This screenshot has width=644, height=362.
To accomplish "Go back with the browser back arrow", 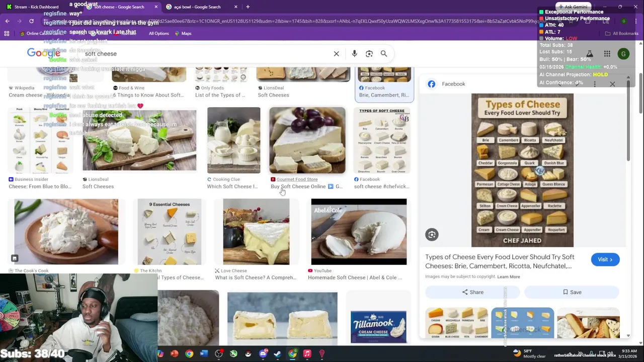I will 7,21.
